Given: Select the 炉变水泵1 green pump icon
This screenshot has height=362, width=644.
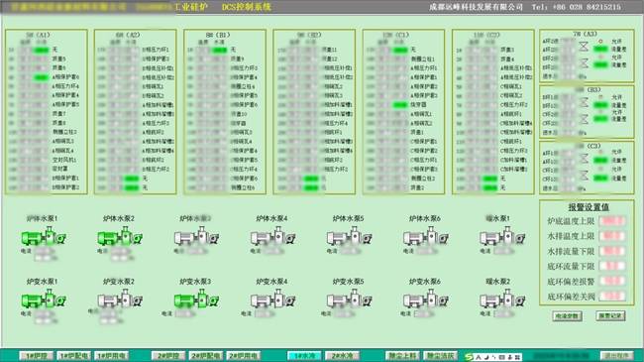Looking at the screenshot, I should (x=44, y=300).
